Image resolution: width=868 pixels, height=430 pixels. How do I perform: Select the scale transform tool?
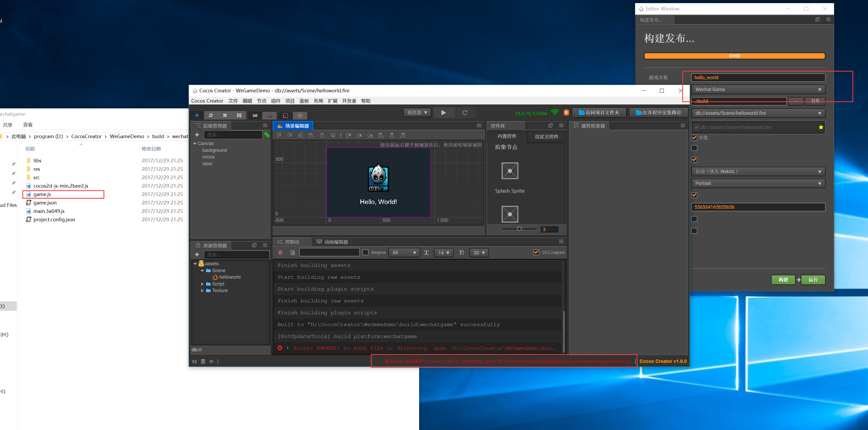[x=225, y=116]
